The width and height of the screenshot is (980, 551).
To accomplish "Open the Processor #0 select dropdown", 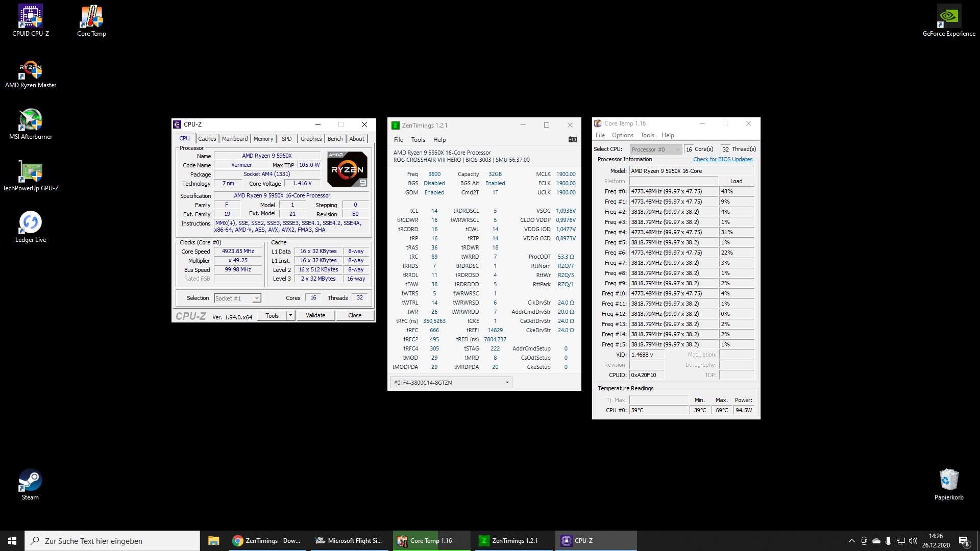I will click(677, 149).
